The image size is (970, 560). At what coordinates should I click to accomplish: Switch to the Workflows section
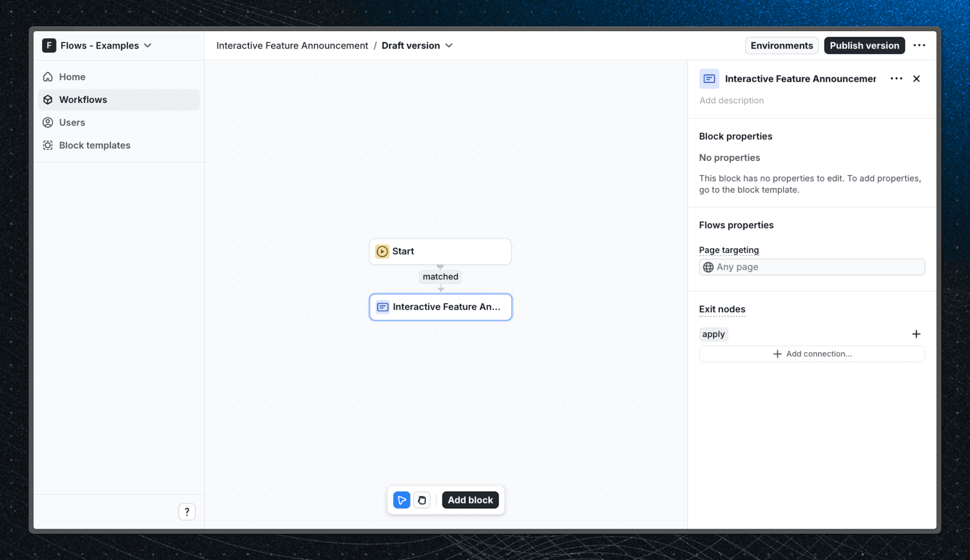(x=82, y=100)
